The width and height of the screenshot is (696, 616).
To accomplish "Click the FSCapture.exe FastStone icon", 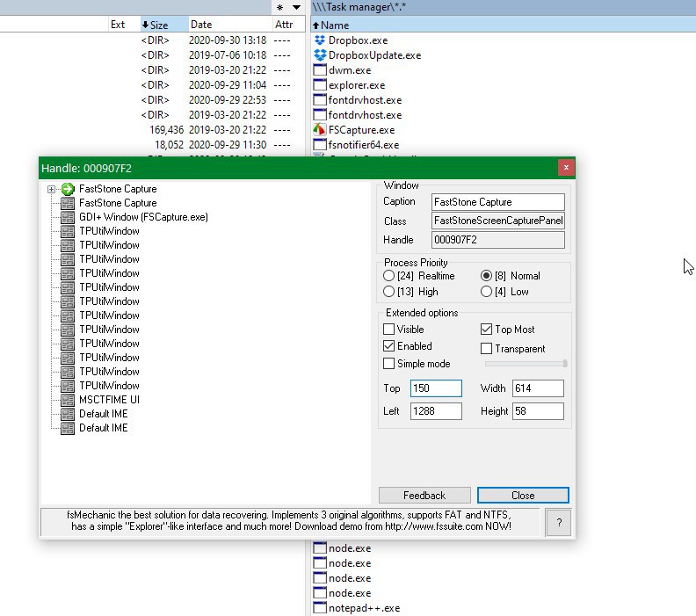I will coord(320,130).
